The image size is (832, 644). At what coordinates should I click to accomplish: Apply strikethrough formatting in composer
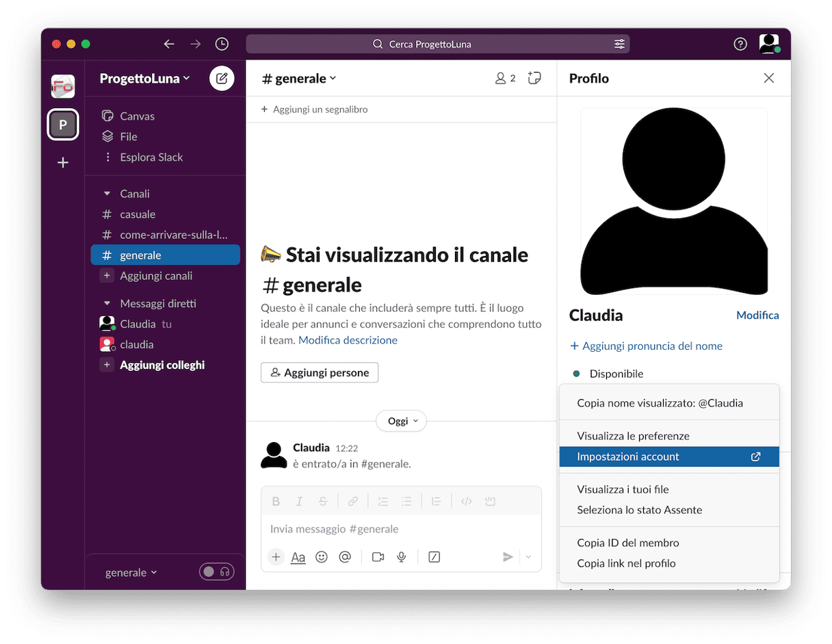(322, 501)
